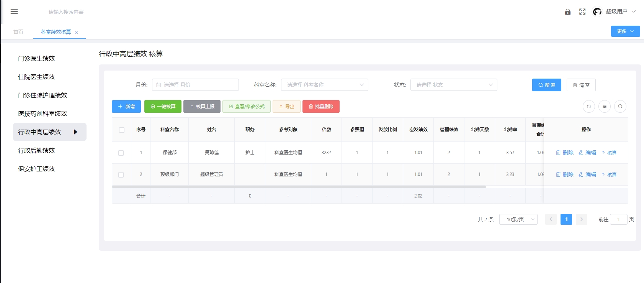Click the gray 核算上报 button
The image size is (644, 283).
(x=202, y=107)
